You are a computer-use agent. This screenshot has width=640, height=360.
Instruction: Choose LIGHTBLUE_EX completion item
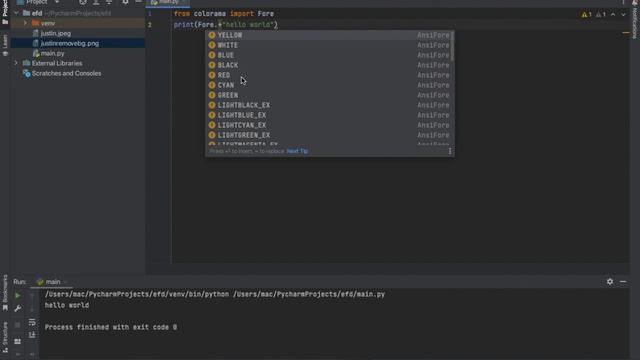[x=329, y=115]
